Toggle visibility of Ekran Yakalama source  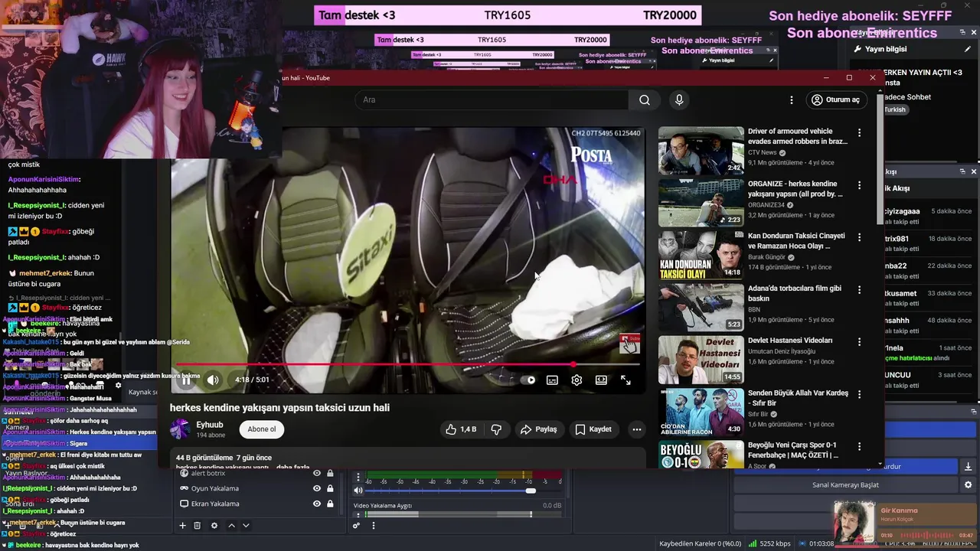(x=317, y=504)
